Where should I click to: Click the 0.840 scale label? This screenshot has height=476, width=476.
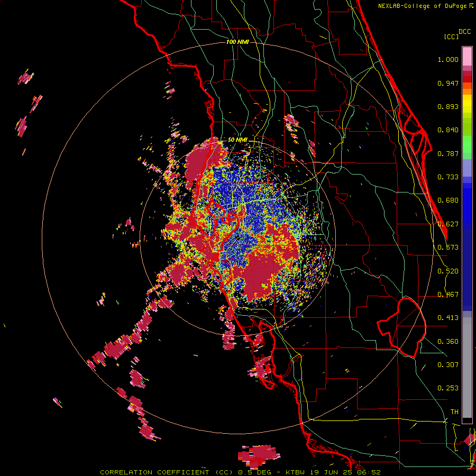point(448,130)
